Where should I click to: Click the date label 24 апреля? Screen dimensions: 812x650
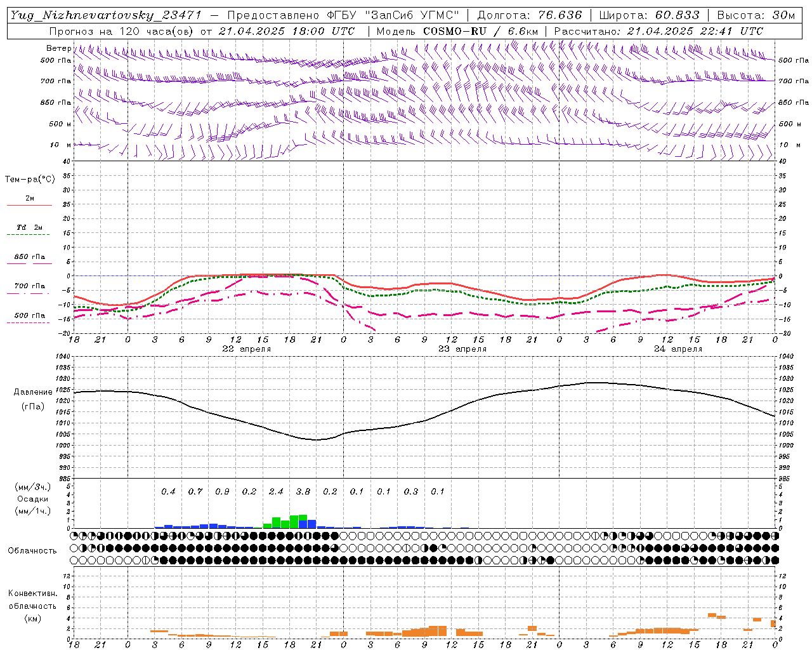(x=678, y=349)
